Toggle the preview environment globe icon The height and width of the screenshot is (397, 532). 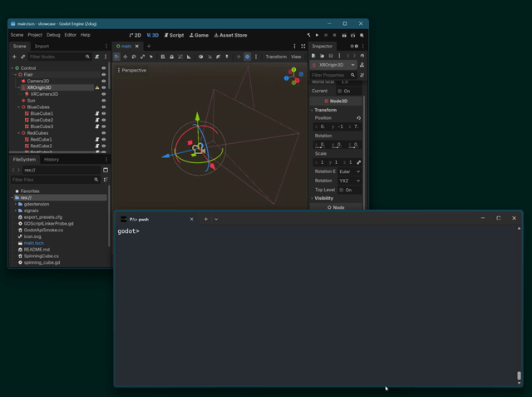tap(248, 57)
